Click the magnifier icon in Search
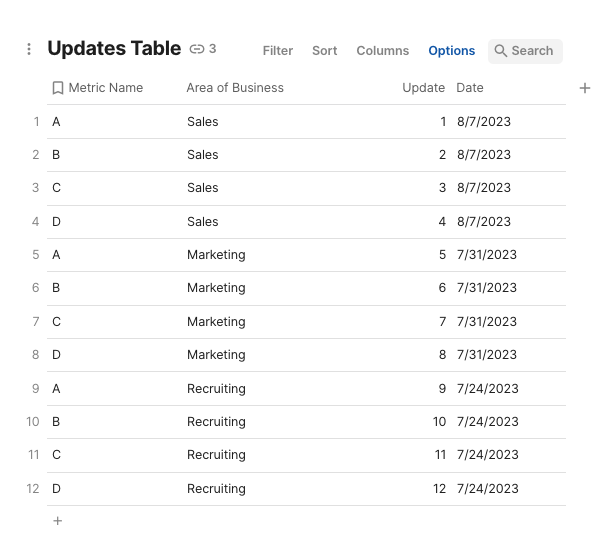This screenshot has width=606, height=538. (501, 51)
